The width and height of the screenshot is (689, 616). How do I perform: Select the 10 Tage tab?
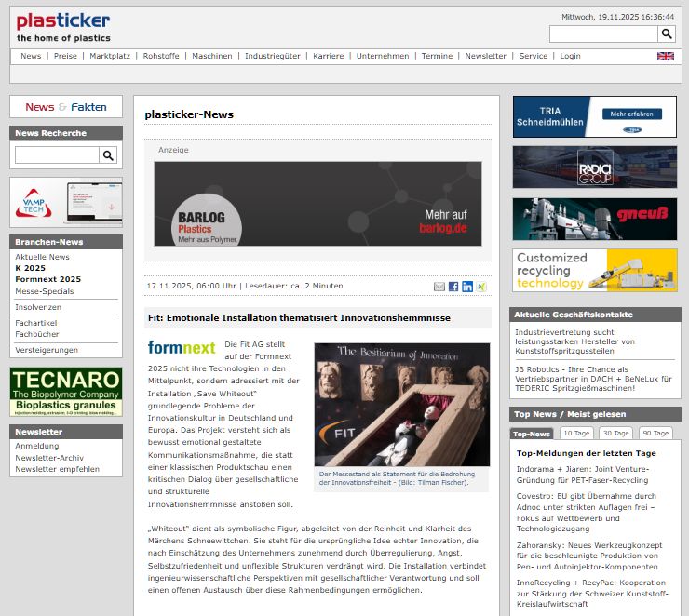coord(576,434)
